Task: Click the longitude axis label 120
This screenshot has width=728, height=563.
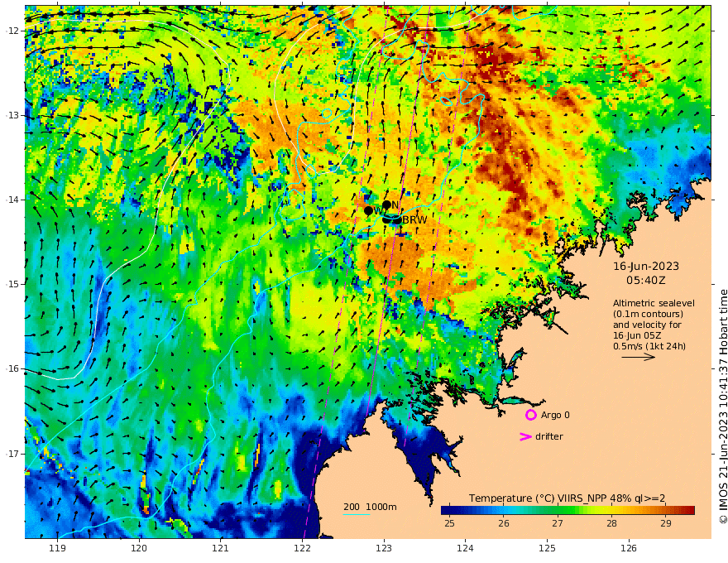Action: pyautogui.click(x=139, y=549)
